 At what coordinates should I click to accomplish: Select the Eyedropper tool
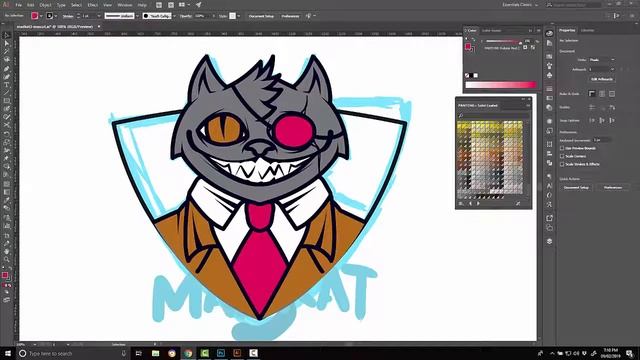7,200
